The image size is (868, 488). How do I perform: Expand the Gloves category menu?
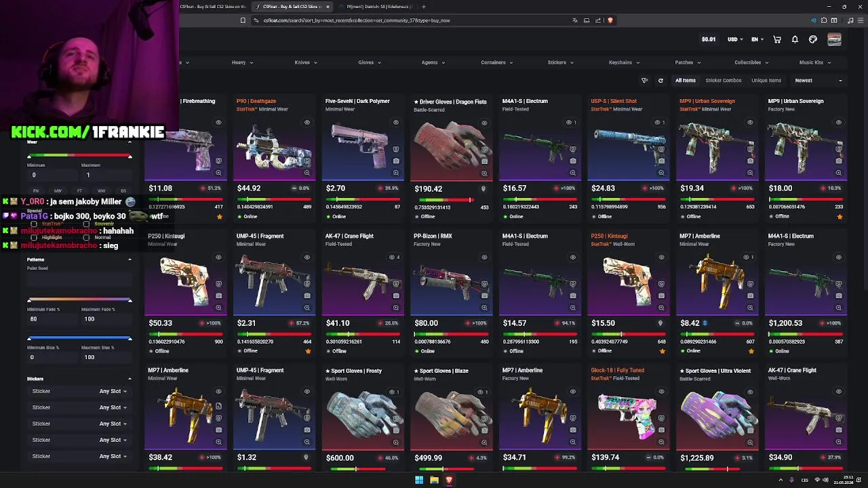[370, 62]
